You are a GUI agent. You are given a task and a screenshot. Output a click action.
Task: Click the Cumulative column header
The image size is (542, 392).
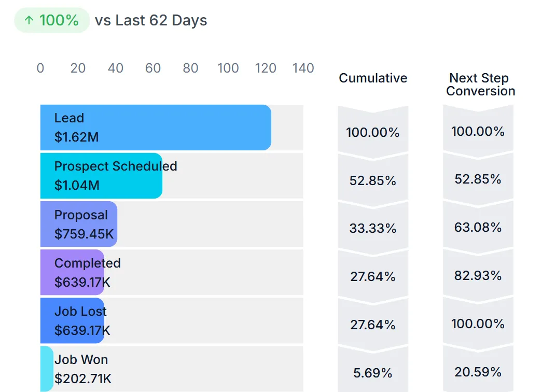pos(373,78)
